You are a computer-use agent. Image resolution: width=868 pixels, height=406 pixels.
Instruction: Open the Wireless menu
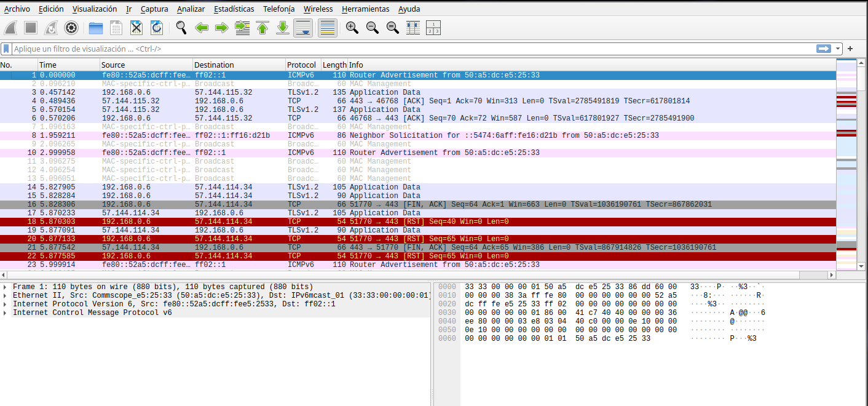coord(318,9)
